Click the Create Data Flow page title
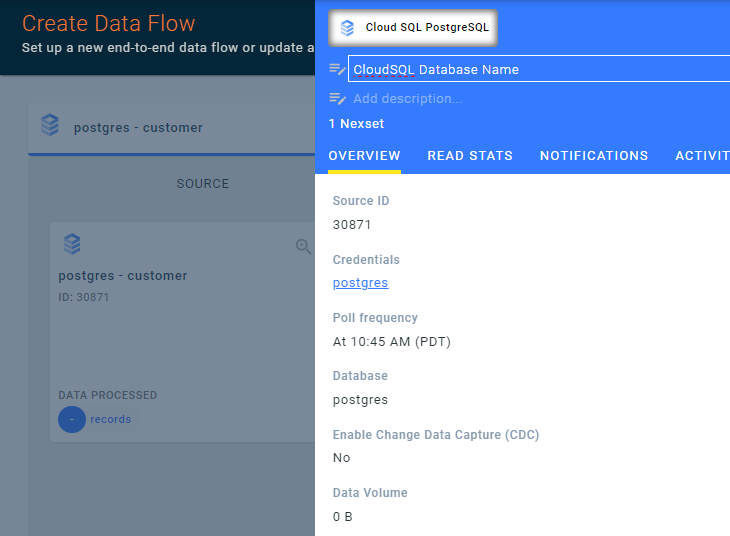The height and width of the screenshot is (536, 730). (x=108, y=23)
